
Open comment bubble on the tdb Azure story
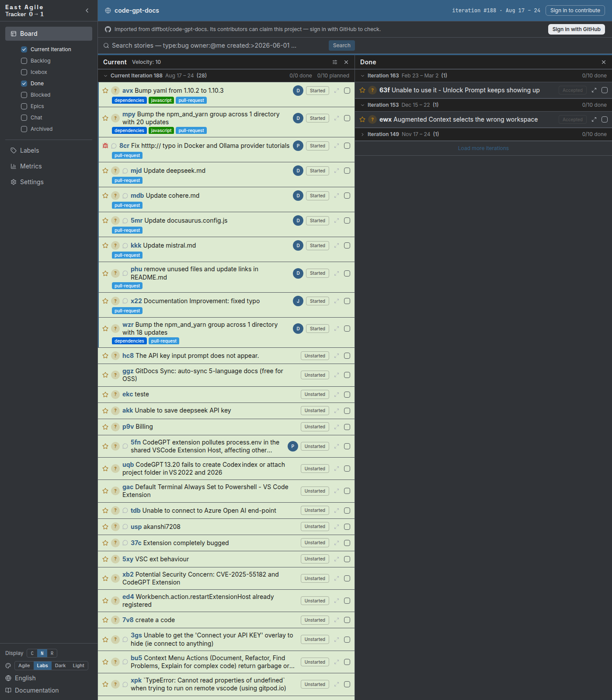coord(125,511)
